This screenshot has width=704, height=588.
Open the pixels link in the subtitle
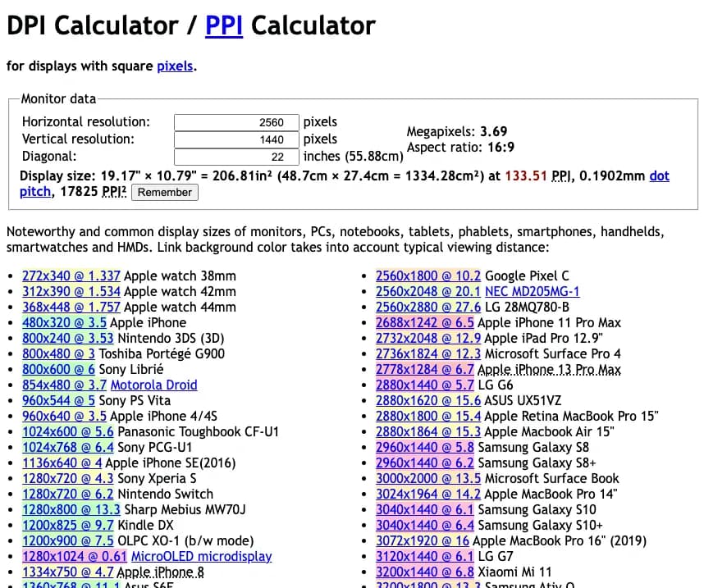(175, 66)
